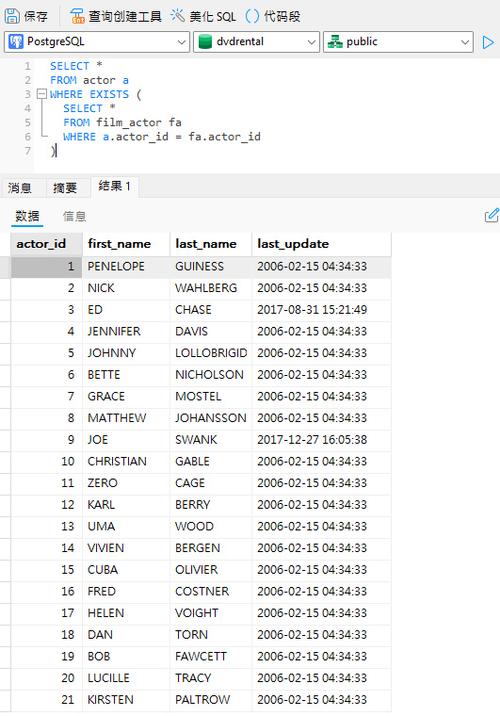Select ED's 2017-08-31 15:21:49 cell
This screenshot has width=500, height=716.
321,310
